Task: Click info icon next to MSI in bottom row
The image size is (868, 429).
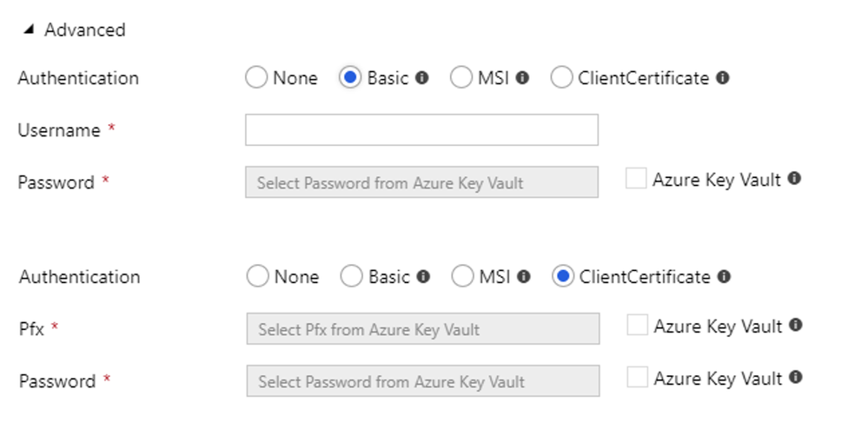Action: [524, 277]
